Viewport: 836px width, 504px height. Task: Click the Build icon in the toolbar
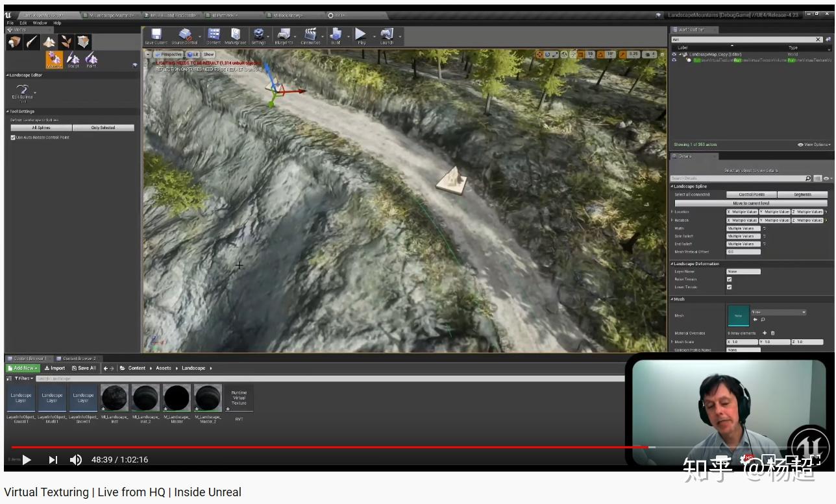(336, 36)
